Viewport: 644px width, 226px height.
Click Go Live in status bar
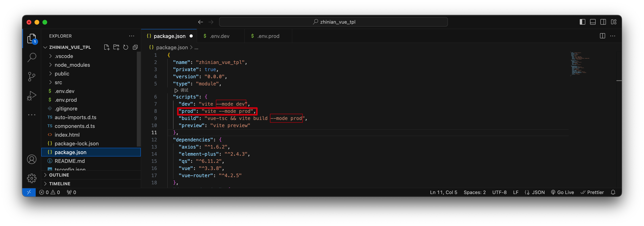[563, 192]
